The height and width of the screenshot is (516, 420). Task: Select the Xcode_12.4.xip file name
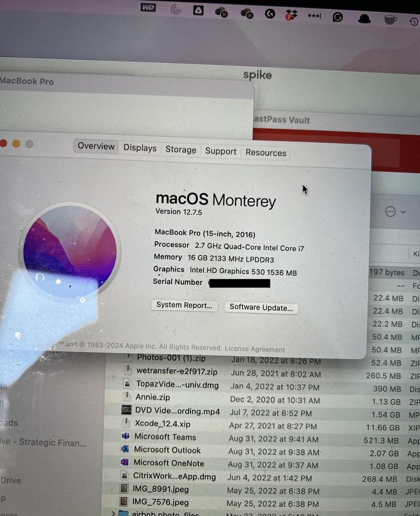[x=162, y=423]
